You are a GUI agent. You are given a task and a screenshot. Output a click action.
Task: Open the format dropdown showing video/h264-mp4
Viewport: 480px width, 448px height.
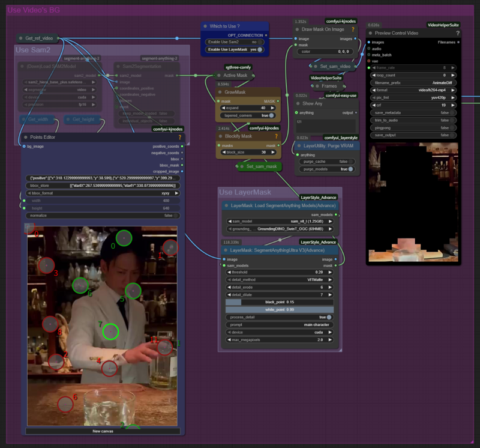(414, 90)
